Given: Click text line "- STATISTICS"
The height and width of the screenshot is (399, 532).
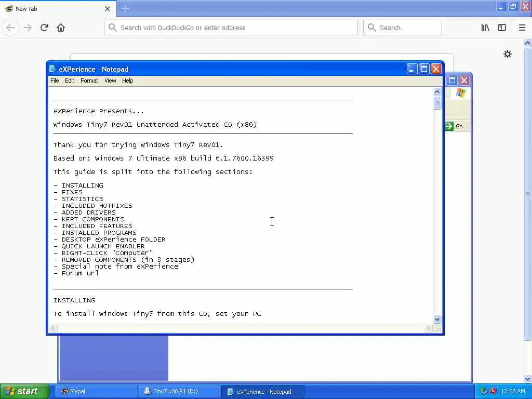Looking at the screenshot, I should 78,199.
